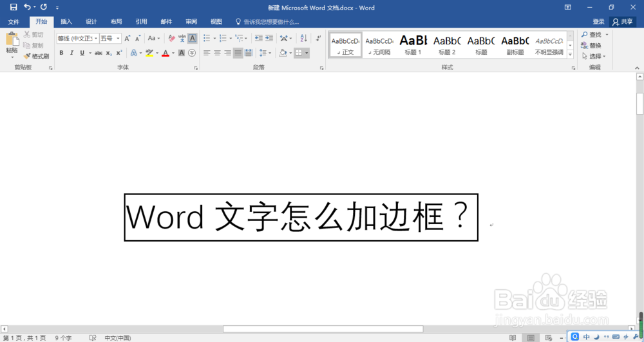Click the distributed alignment icon
644x342 pixels.
click(249, 53)
